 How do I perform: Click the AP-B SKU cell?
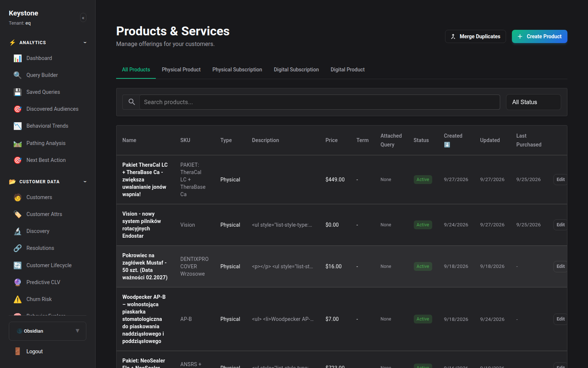(x=186, y=319)
